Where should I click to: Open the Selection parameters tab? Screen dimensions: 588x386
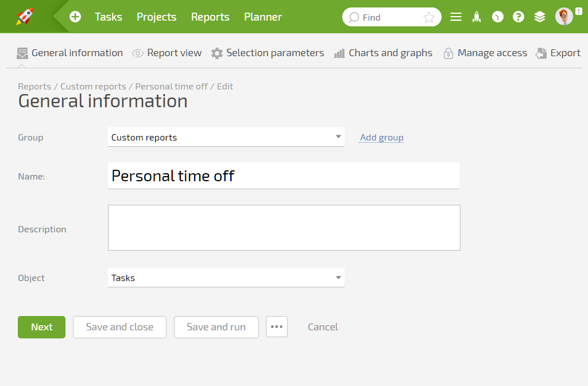pos(268,53)
